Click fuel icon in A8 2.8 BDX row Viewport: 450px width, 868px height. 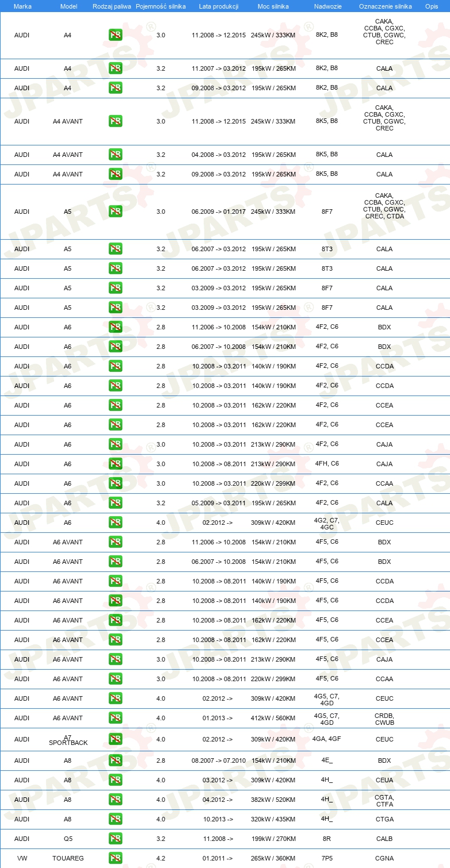tap(116, 761)
